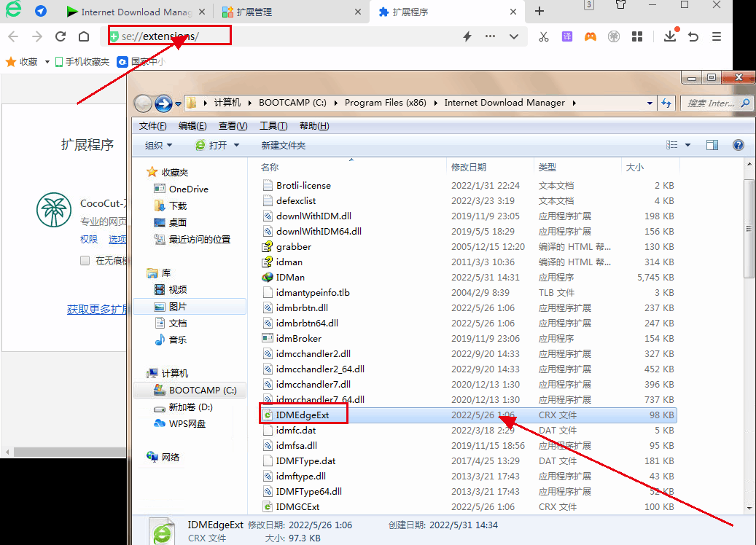
Task: Click 新建文件夹 to create folder
Action: click(x=284, y=146)
